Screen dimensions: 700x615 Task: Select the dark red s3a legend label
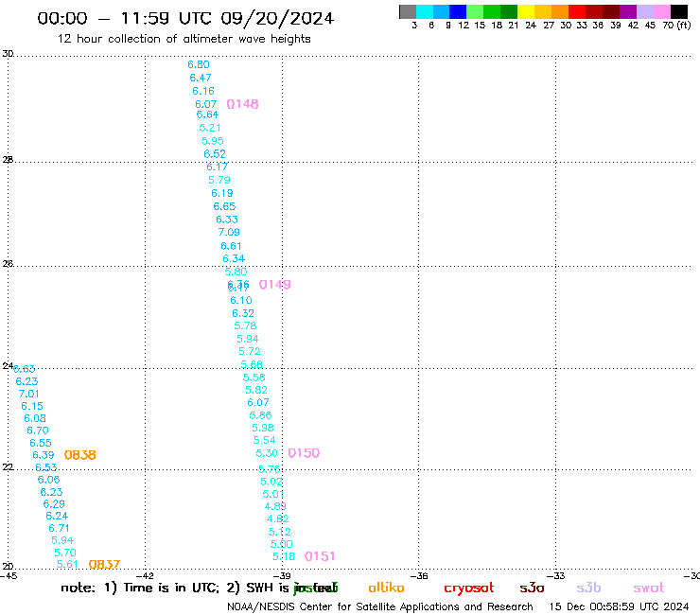(x=532, y=589)
